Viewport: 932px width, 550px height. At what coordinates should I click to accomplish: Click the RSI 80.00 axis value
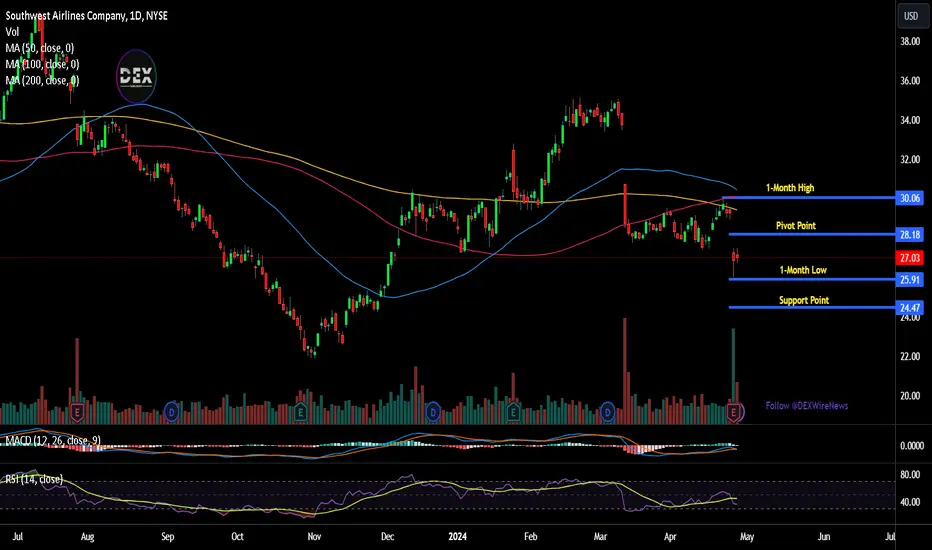coord(910,474)
